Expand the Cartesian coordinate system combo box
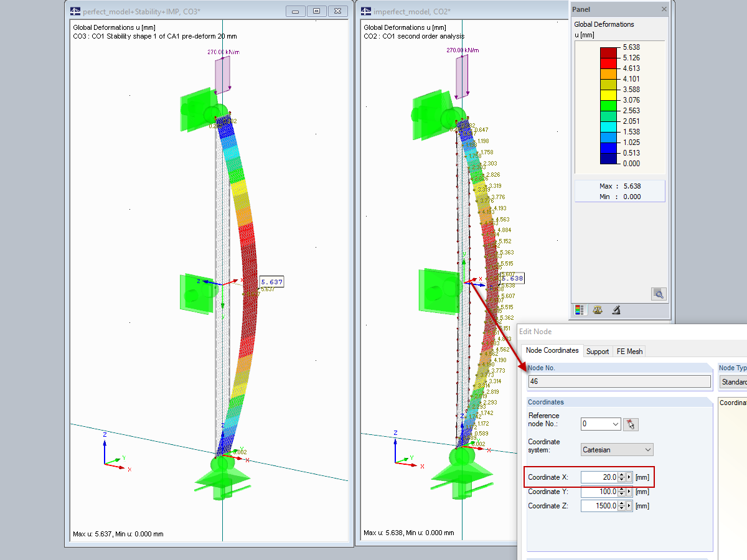The width and height of the screenshot is (747, 560). pos(617,449)
